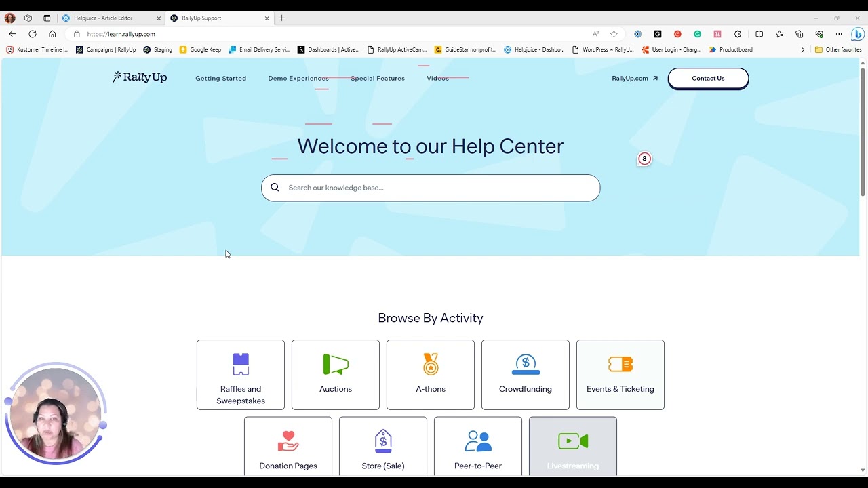Screen dimensions: 868x488
Task: Open the tab actions menu icon
Action: coord(47,18)
